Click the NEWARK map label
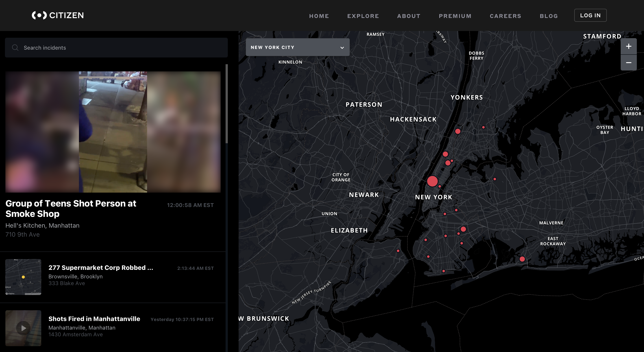 pyautogui.click(x=364, y=195)
